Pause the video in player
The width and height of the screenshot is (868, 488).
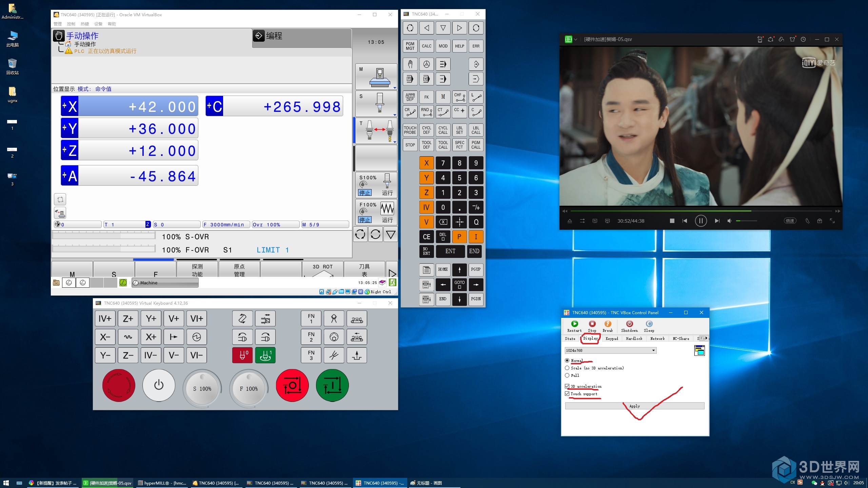click(701, 221)
